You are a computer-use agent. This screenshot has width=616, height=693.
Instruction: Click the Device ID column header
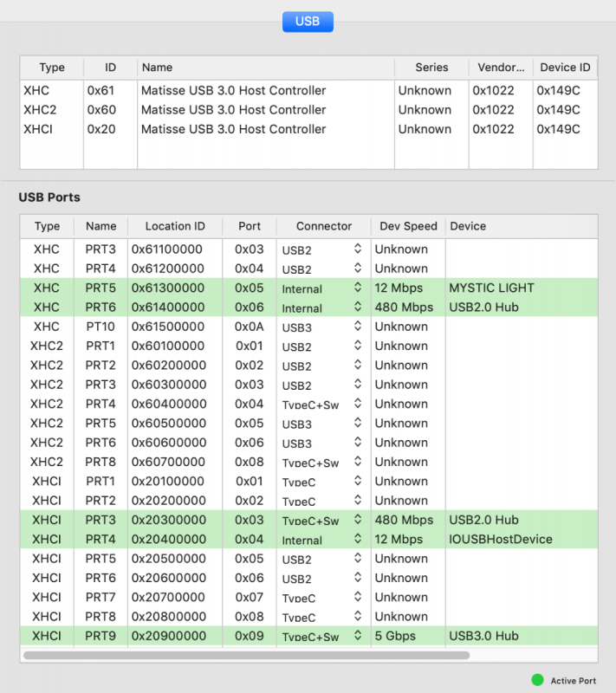tap(565, 67)
